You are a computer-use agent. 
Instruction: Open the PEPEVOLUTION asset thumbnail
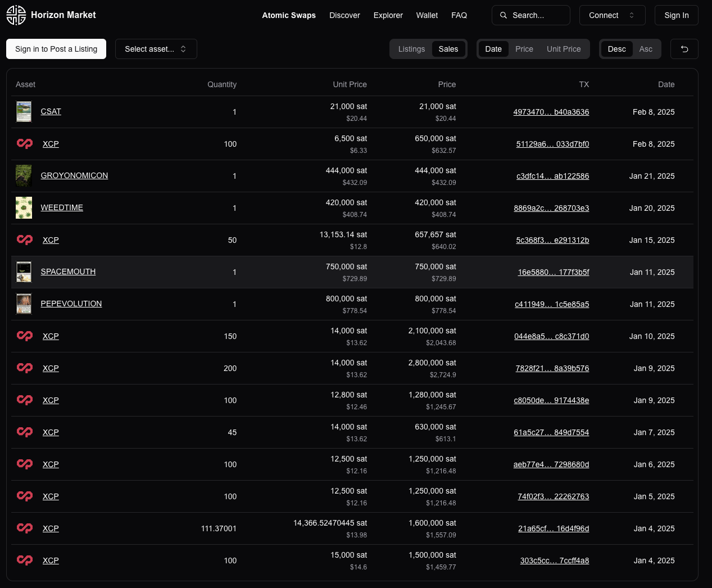pos(24,304)
